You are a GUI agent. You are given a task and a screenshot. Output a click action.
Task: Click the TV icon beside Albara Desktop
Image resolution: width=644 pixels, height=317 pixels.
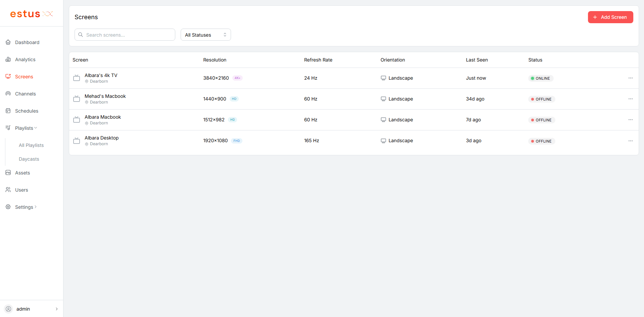[x=77, y=141]
